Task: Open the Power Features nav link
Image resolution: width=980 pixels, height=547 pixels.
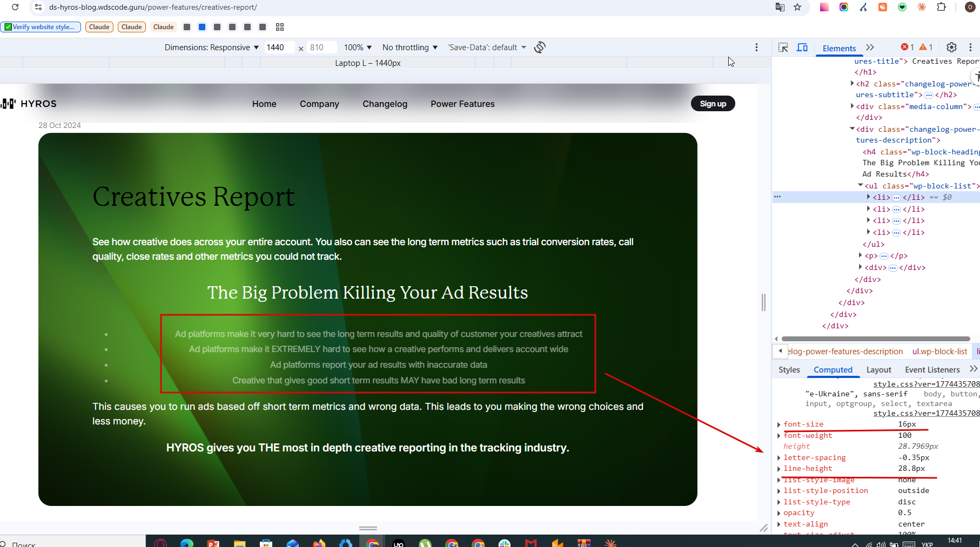Action: click(x=462, y=104)
